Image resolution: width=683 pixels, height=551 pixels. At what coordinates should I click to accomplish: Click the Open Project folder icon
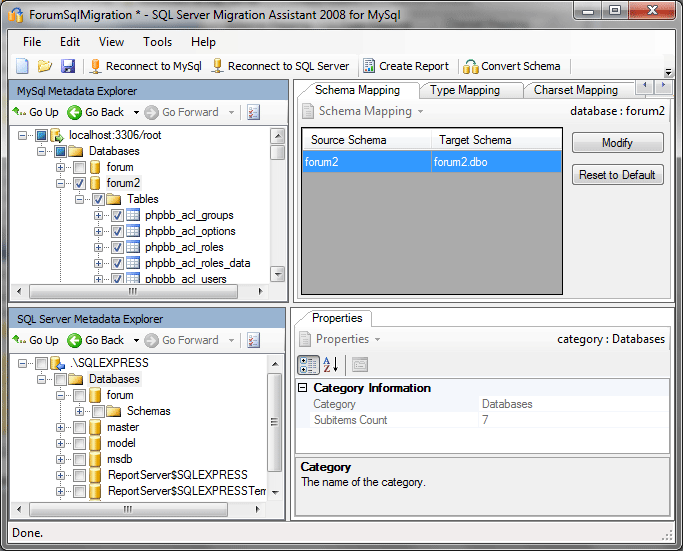45,66
